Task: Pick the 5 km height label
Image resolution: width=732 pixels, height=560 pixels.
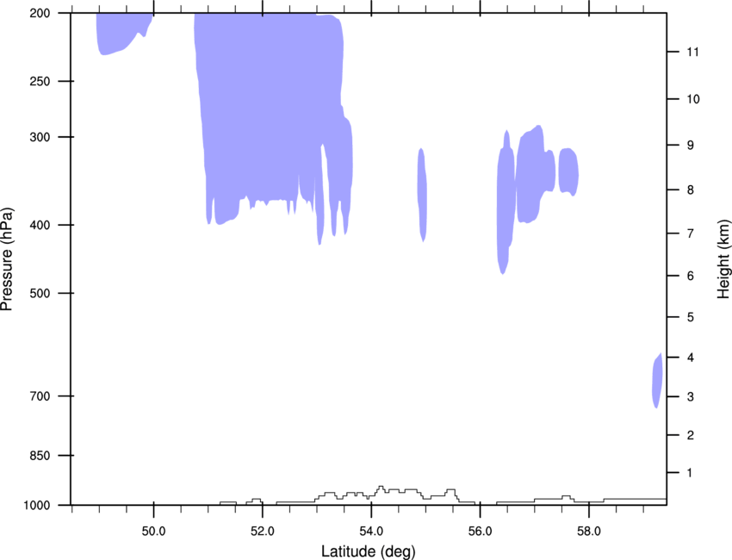Action: pyautogui.click(x=691, y=318)
